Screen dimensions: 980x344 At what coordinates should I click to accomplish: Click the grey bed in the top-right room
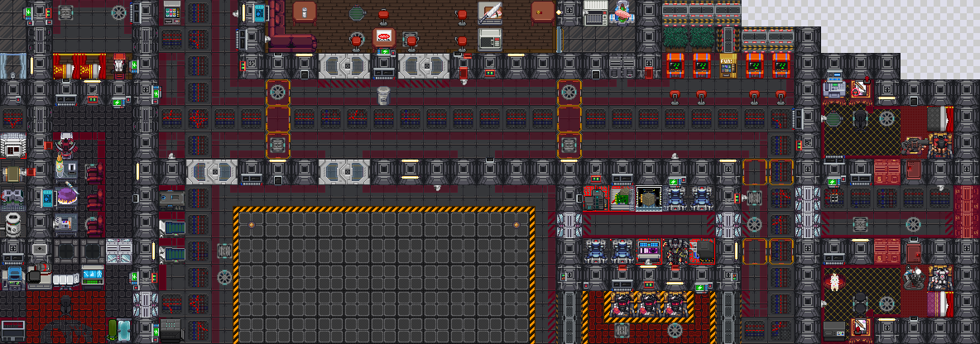coord(940,118)
